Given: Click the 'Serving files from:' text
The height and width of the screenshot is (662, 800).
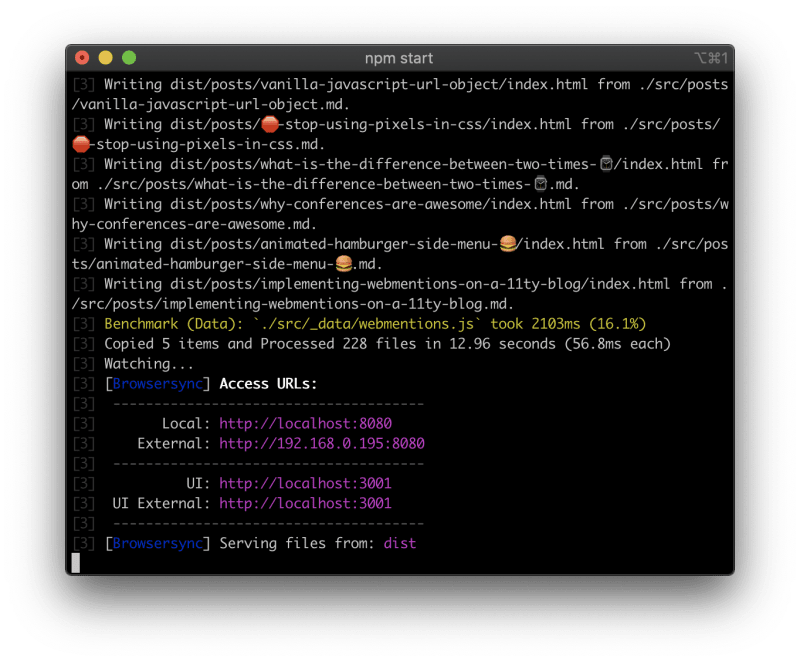Looking at the screenshot, I should point(297,543).
